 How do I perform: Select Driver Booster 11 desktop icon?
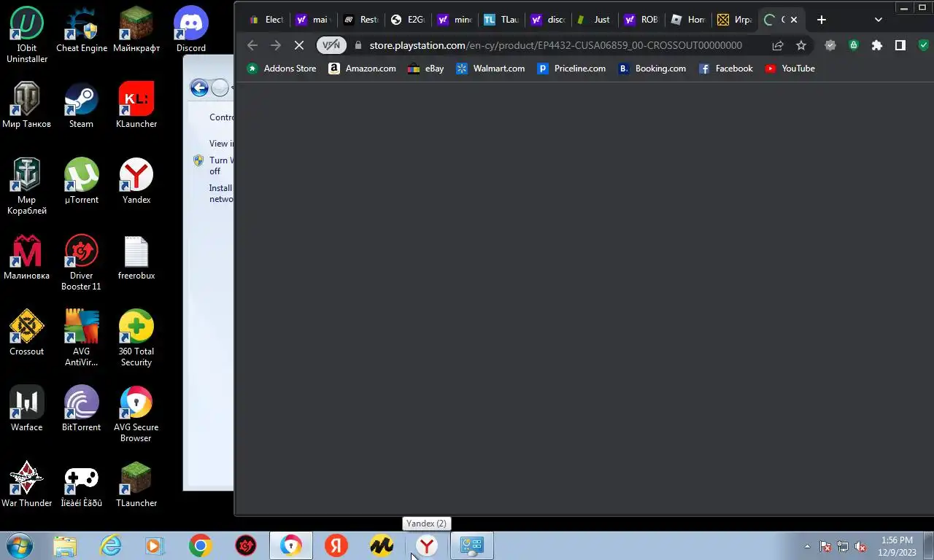[81, 262]
